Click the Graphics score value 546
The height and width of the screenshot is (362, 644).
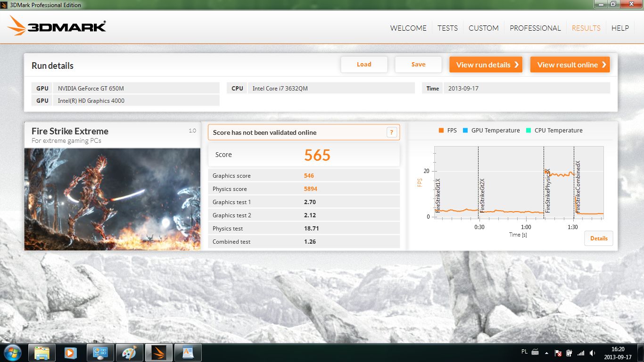click(x=309, y=176)
